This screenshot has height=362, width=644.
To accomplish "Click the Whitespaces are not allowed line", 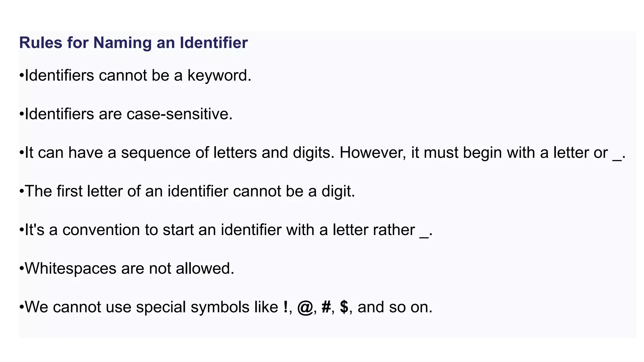I will tap(127, 269).
